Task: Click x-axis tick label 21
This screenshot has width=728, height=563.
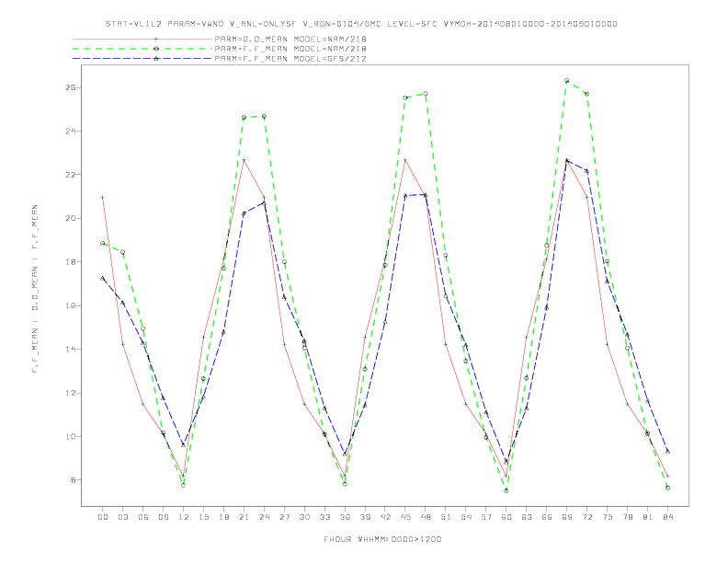Action: [x=244, y=517]
